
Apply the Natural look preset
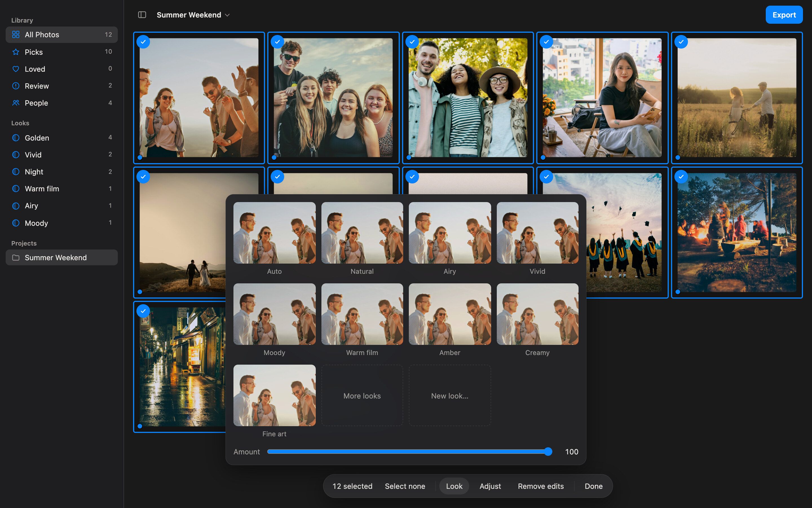pyautogui.click(x=362, y=233)
